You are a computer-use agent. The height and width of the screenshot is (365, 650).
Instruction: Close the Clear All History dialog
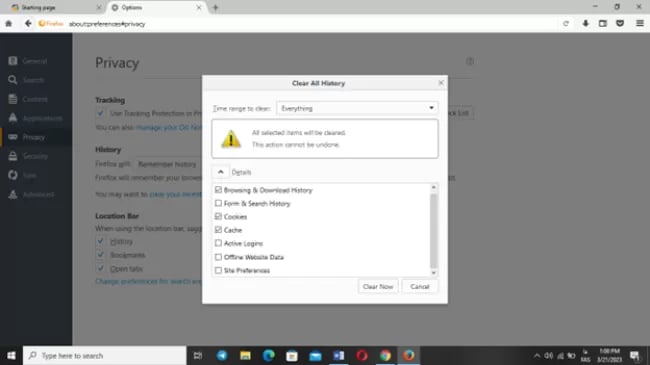coord(441,83)
